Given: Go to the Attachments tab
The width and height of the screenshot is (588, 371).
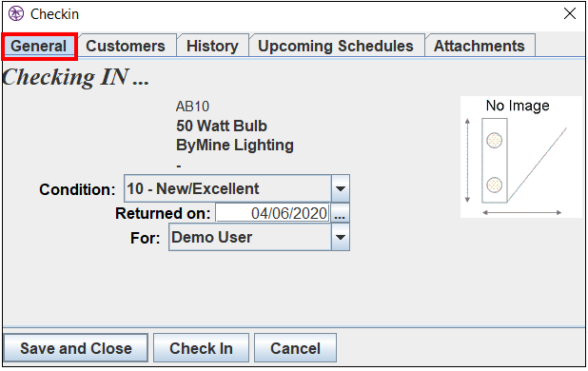Looking at the screenshot, I should [x=480, y=46].
